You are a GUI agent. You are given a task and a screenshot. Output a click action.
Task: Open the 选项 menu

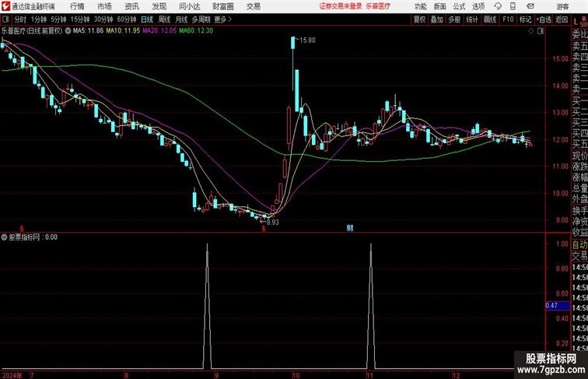click(x=478, y=6)
